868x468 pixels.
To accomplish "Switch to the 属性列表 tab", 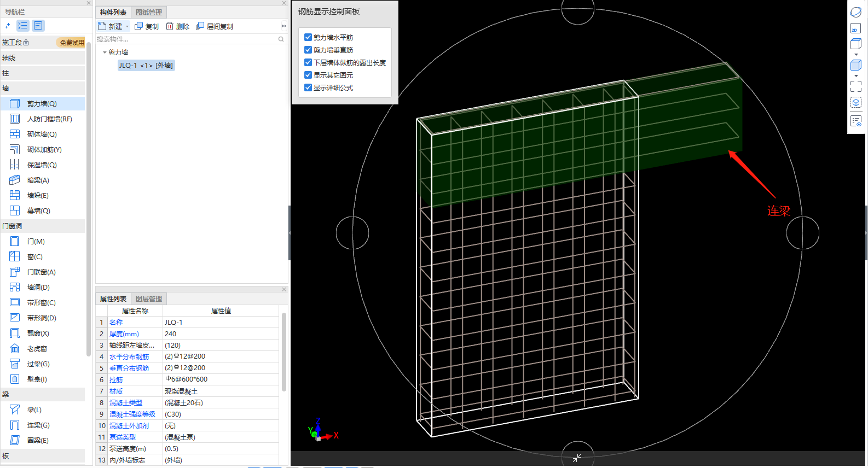I will pos(113,299).
